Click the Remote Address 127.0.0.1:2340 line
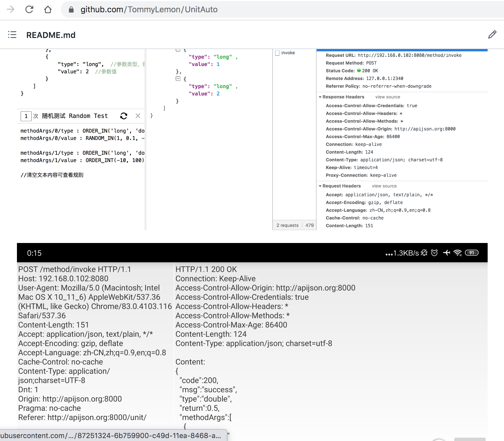This screenshot has width=504, height=441. click(365, 78)
